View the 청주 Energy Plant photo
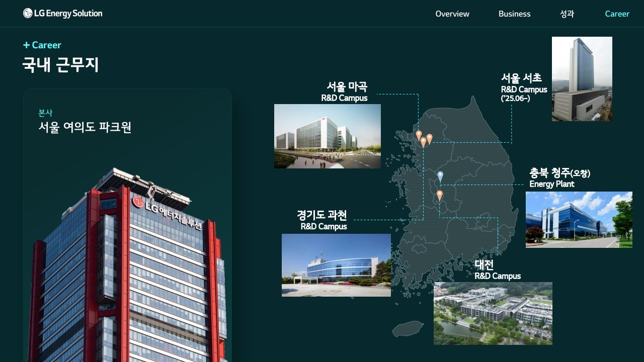 579,220
